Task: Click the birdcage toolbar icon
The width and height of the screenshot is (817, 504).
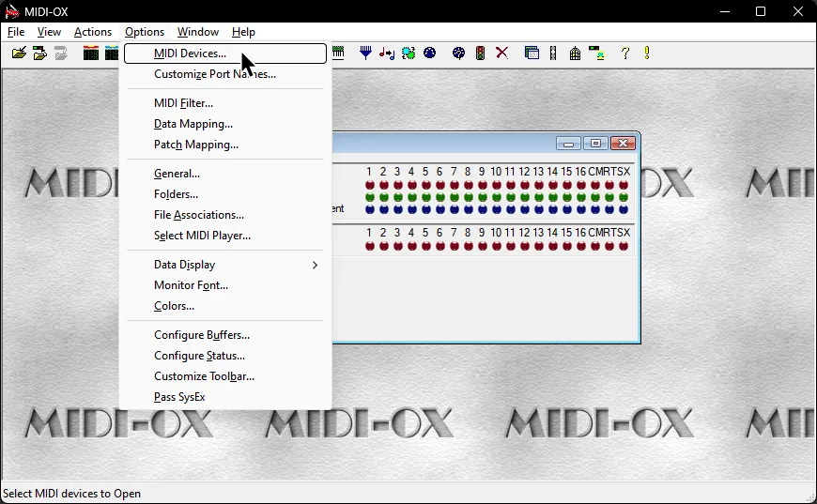Action: click(x=575, y=53)
